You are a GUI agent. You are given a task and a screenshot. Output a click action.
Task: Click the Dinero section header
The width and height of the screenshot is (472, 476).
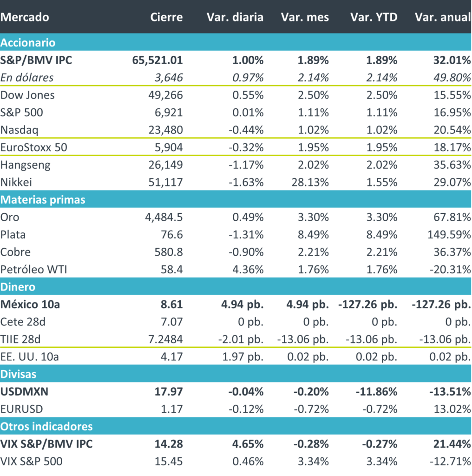click(18, 287)
